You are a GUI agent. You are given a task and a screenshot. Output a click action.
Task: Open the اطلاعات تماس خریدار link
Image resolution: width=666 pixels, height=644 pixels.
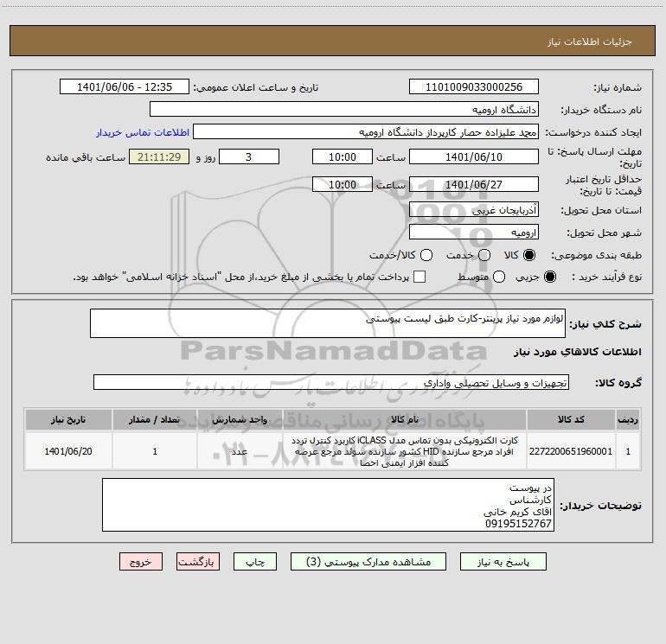tap(143, 132)
